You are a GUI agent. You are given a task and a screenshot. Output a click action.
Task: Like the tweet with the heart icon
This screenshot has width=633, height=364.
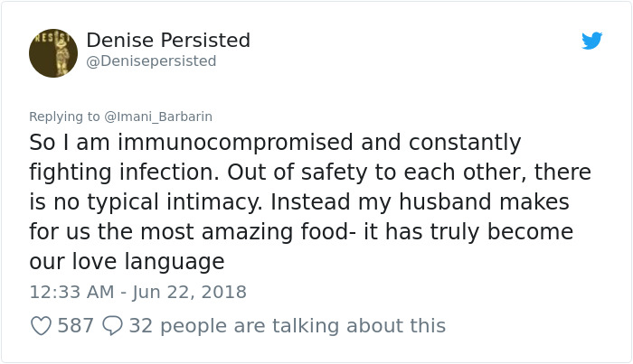(41, 325)
